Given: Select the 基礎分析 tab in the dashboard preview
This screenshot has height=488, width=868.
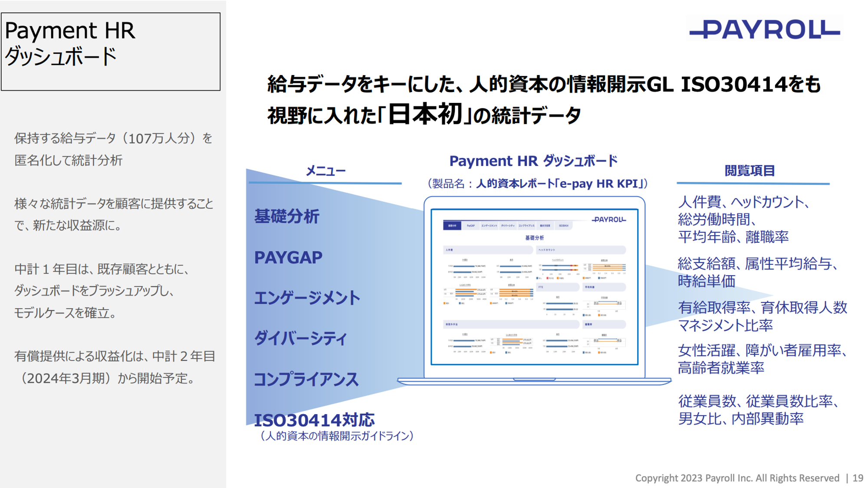Looking at the screenshot, I should [452, 226].
